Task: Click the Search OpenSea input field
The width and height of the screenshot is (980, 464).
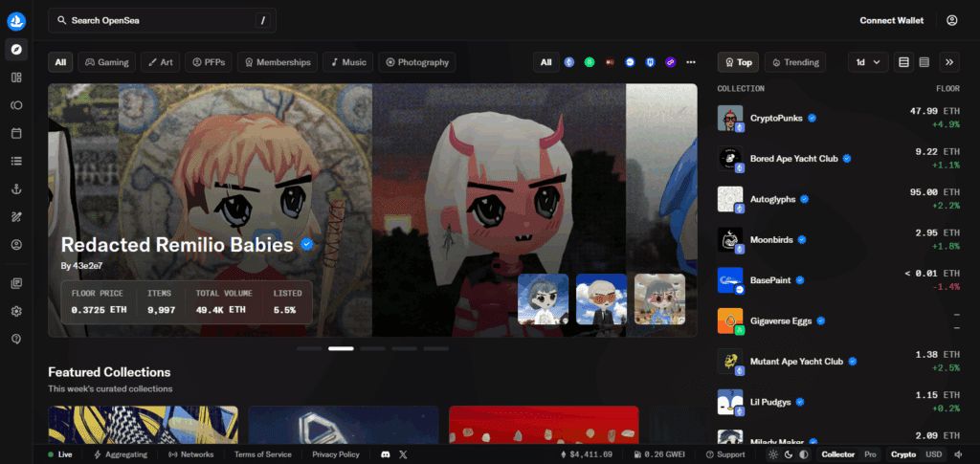Action: 153,20
